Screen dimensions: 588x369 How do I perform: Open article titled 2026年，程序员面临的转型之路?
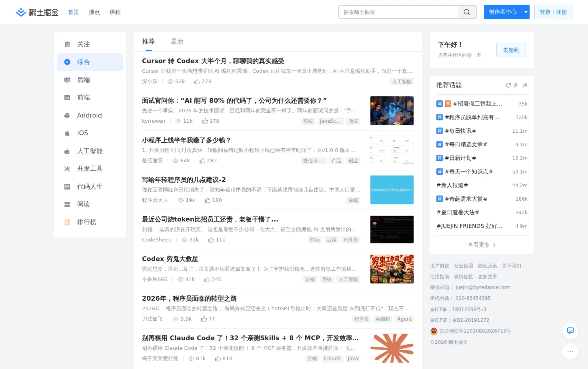189,299
